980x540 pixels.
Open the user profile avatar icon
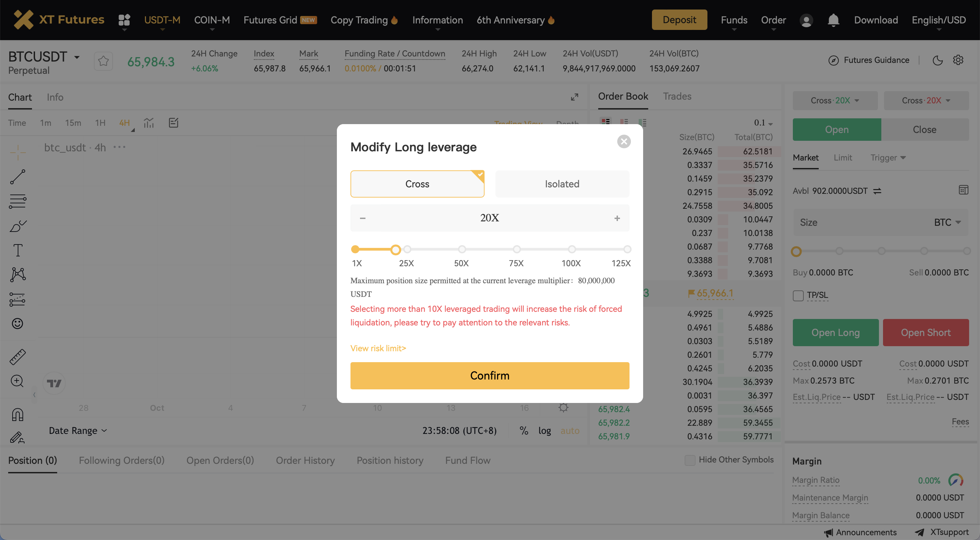click(x=806, y=20)
